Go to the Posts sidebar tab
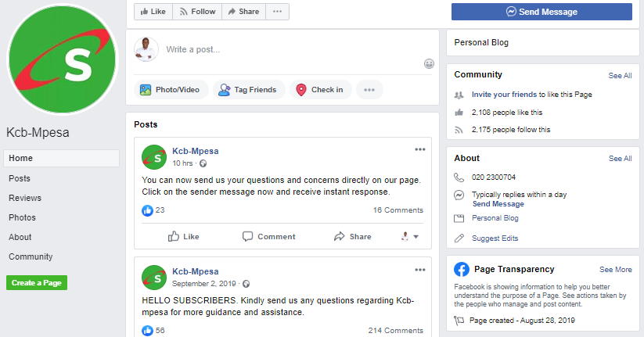 tap(20, 178)
